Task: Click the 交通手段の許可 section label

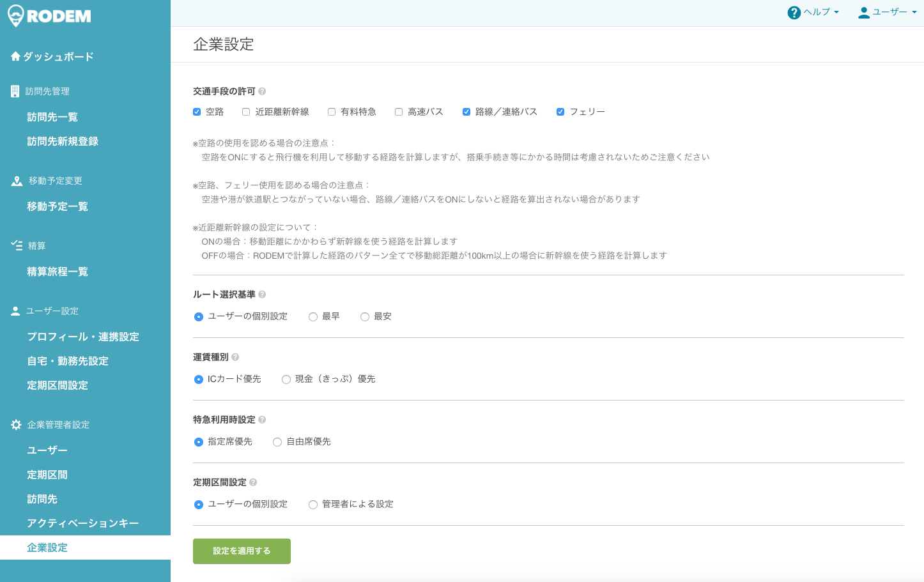Action: tap(224, 91)
